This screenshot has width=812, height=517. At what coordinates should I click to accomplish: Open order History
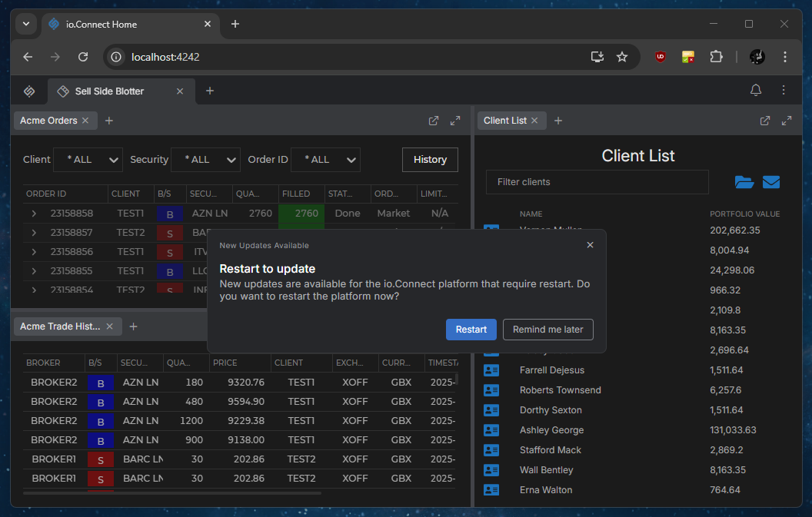pos(430,159)
